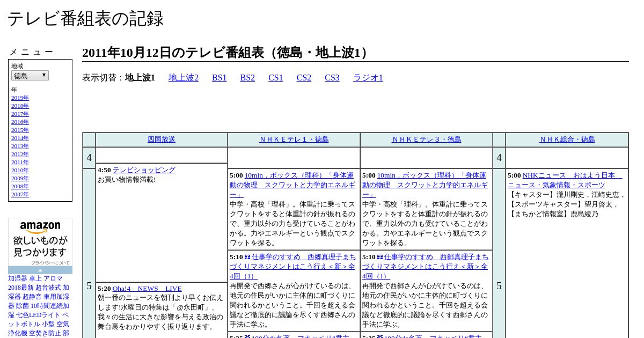Open the 2018年 archive link
This screenshot has width=644, height=338.
20,106
